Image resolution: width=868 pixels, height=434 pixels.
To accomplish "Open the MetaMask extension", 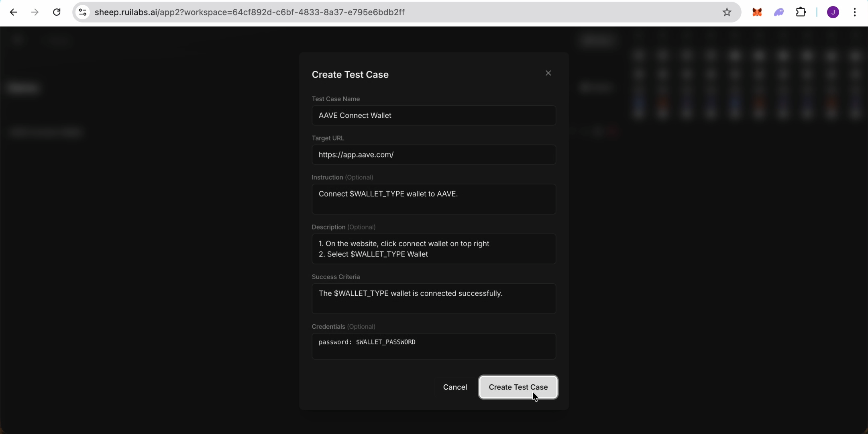I will pos(757,12).
